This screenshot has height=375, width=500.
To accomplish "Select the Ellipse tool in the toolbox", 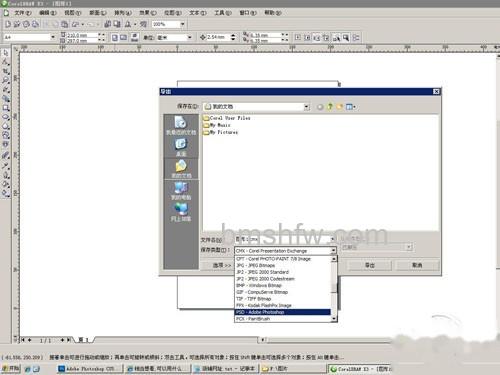I will (6, 117).
